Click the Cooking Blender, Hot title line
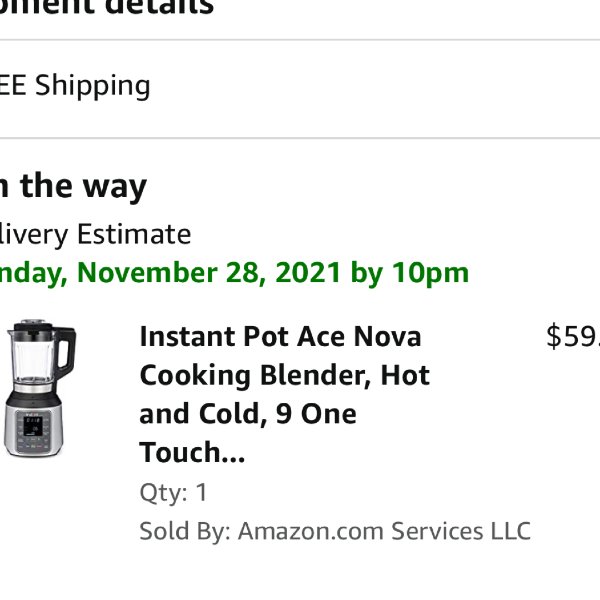This screenshot has width=600, height=600. tap(285, 376)
